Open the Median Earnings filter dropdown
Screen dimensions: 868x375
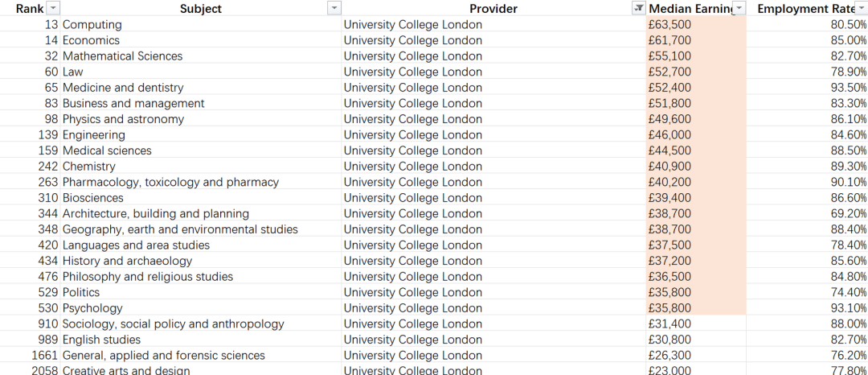(739, 8)
